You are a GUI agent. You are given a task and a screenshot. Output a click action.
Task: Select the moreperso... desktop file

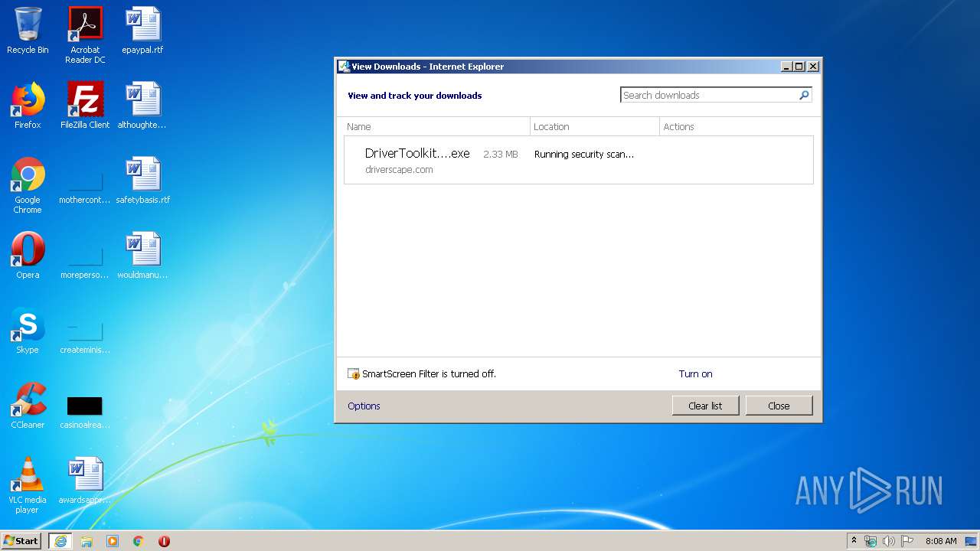pos(85,260)
